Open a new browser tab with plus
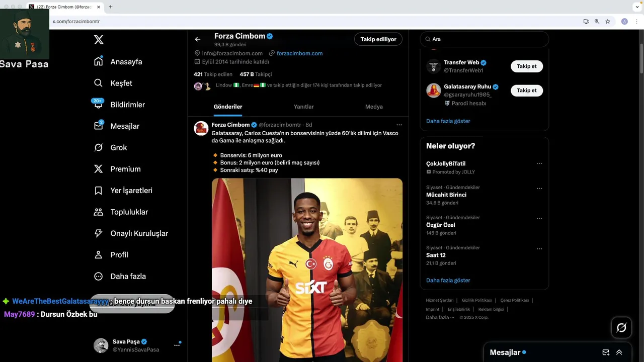Screen dimensions: 644x362 coord(111,7)
